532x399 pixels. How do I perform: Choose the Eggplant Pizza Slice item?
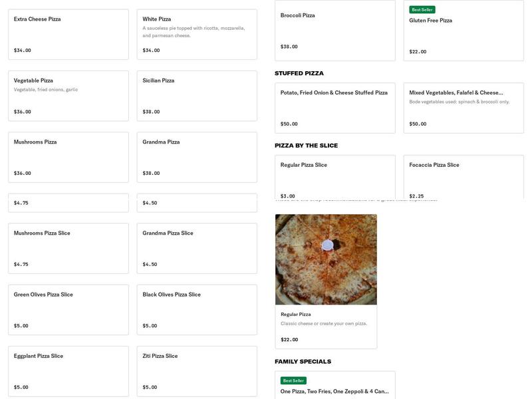click(66, 370)
